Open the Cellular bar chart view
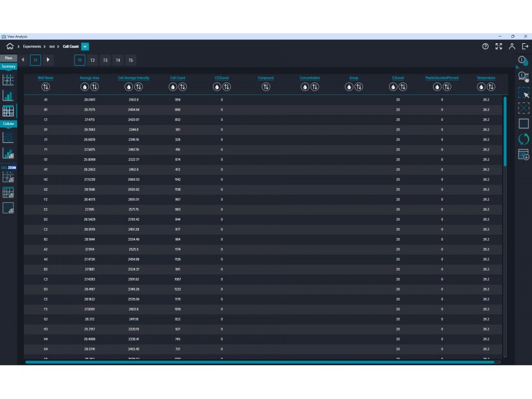 coord(8,154)
